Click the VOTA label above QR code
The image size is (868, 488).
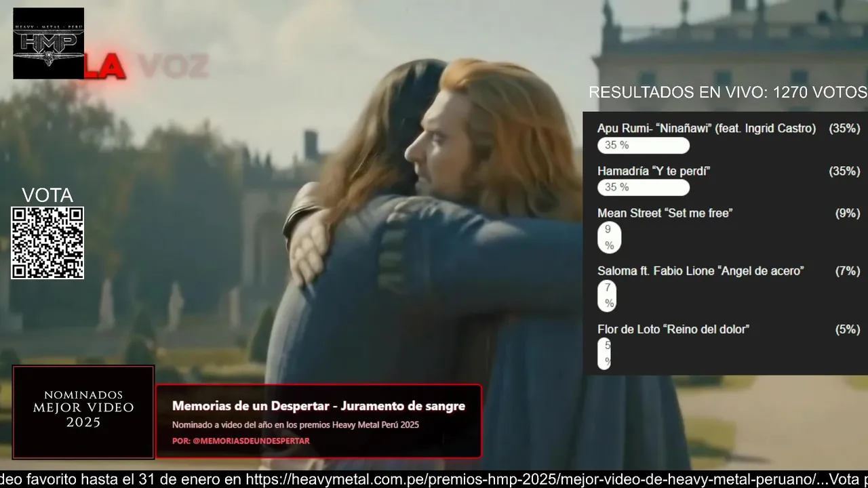pyautogui.click(x=47, y=195)
